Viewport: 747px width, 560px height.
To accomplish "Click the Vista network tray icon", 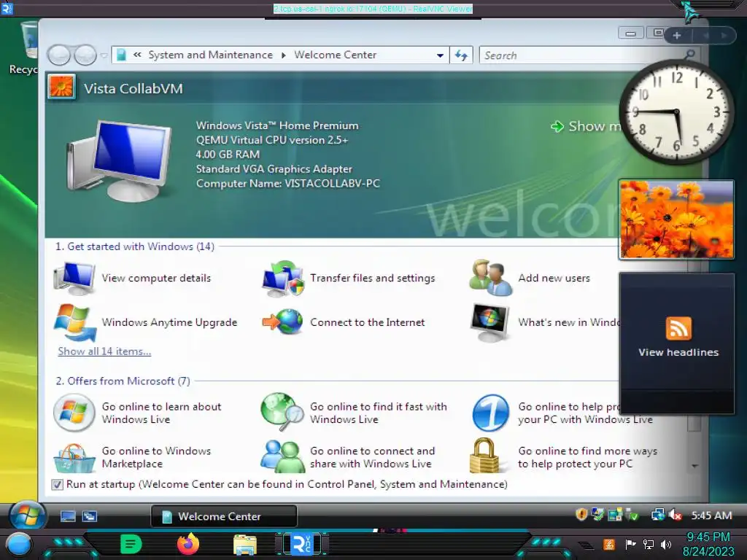I will (x=658, y=515).
